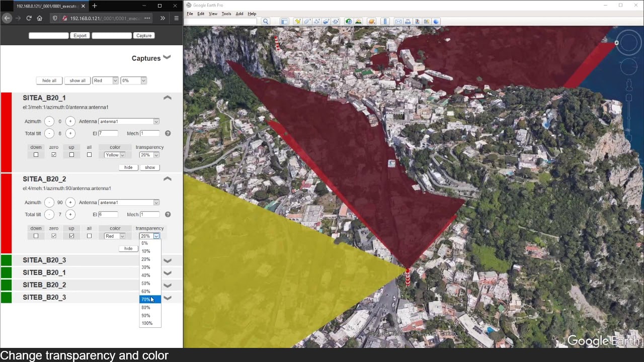The image size is (644, 362).
Task: Click the Export button
Action: [x=80, y=36]
